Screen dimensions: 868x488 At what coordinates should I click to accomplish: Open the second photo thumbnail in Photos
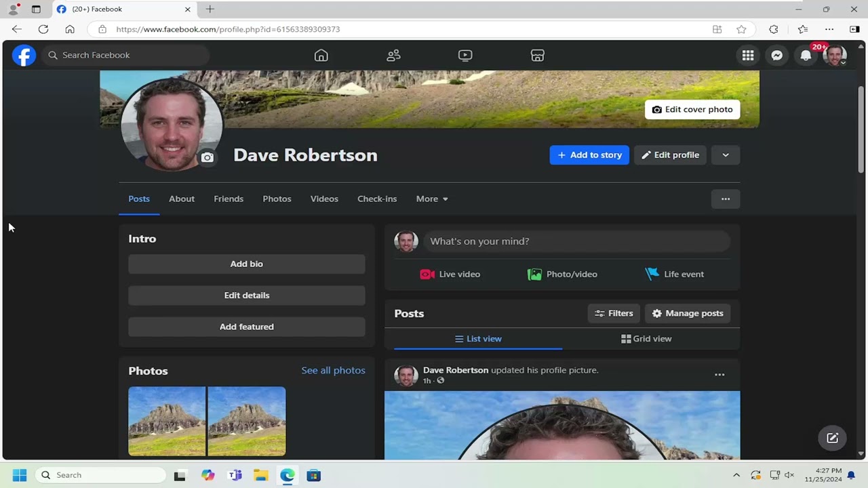point(247,421)
